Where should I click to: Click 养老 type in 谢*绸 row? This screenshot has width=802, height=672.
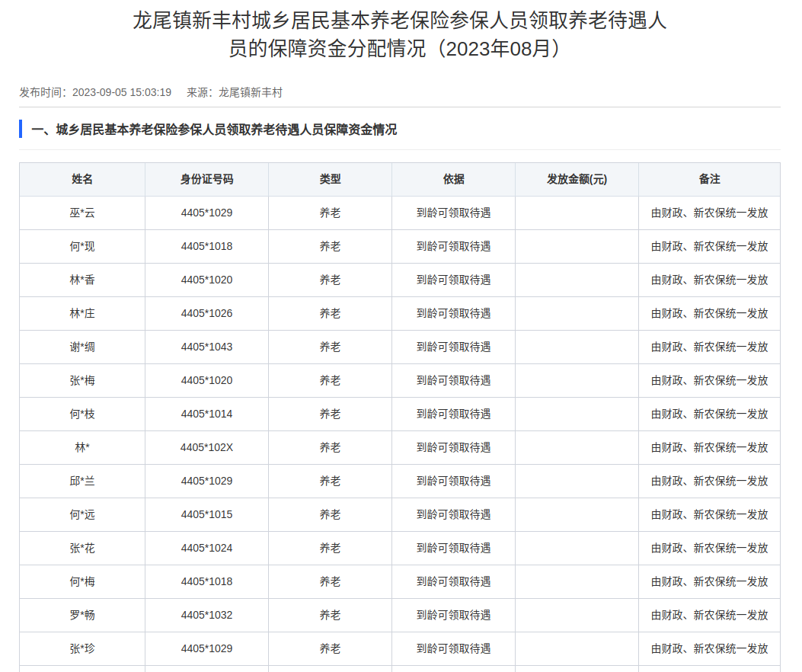[330, 347]
